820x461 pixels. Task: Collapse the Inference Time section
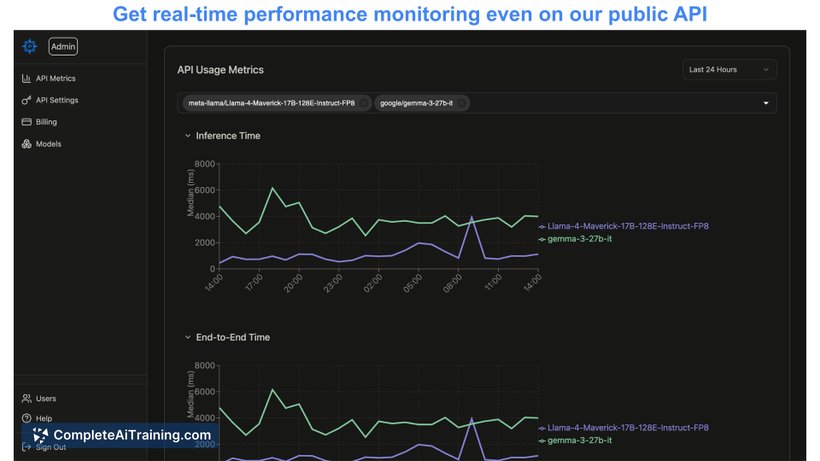tap(188, 135)
